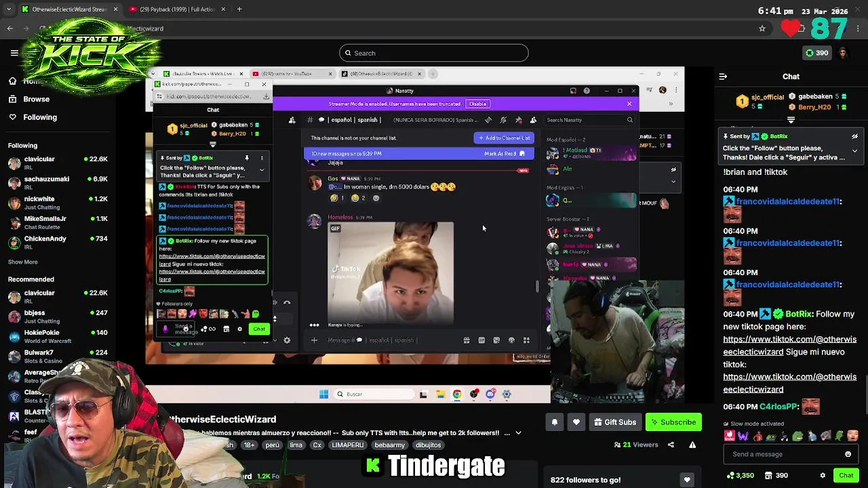Open Chrome in streamed taskbar

click(x=457, y=394)
